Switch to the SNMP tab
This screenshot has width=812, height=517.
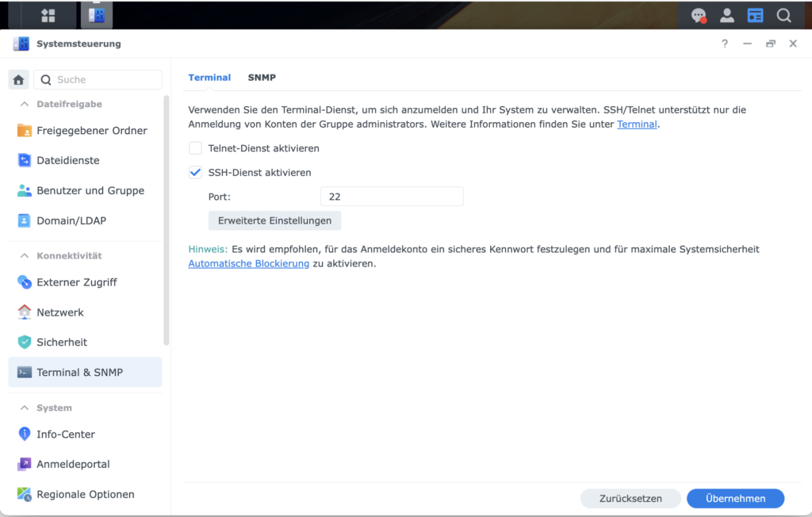[x=262, y=77]
